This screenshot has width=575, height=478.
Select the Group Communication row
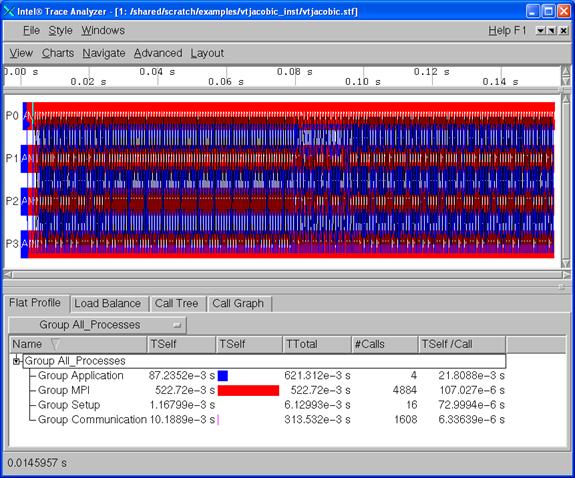[271, 420]
